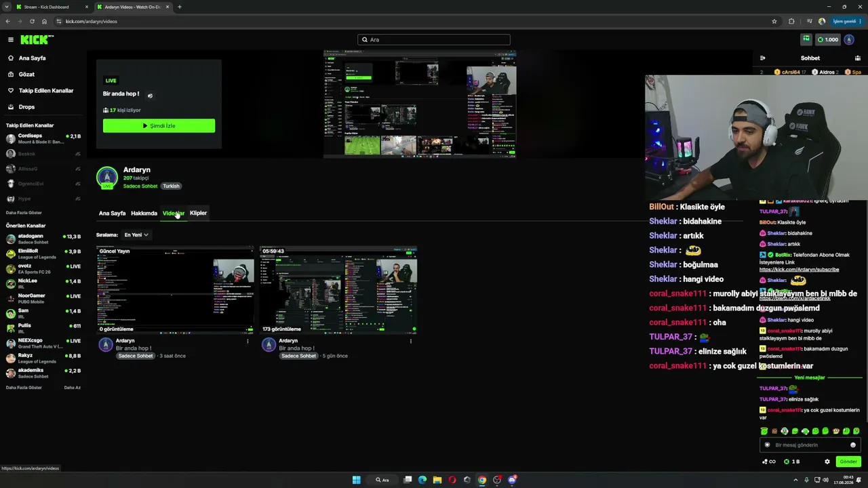Image resolution: width=868 pixels, height=488 pixels.
Task: Click Sadece Sohbet tag under 5 gün önce video
Action: 298,356
